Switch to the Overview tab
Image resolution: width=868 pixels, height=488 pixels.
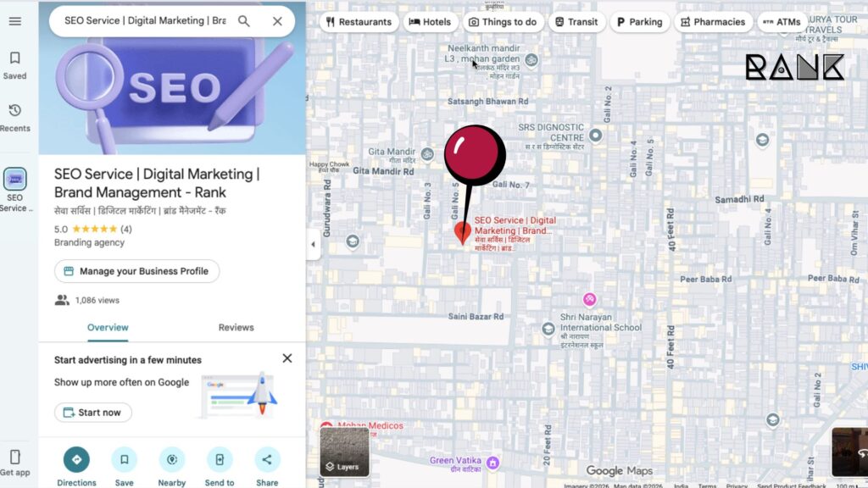108,328
